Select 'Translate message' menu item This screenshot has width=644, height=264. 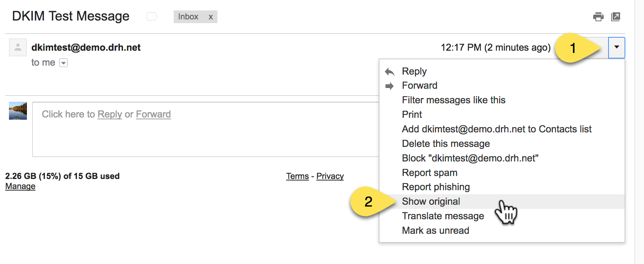coord(443,216)
